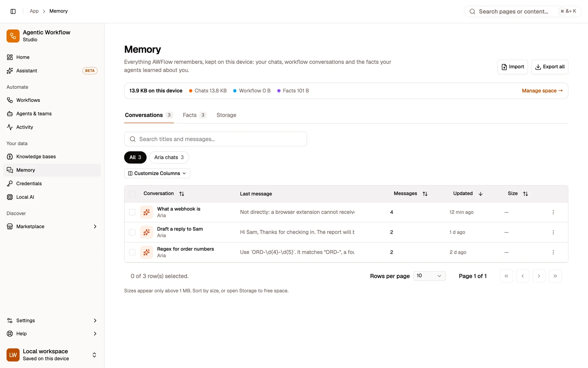Sort by the Updated column arrow
This screenshot has height=368, width=588.
(481, 194)
